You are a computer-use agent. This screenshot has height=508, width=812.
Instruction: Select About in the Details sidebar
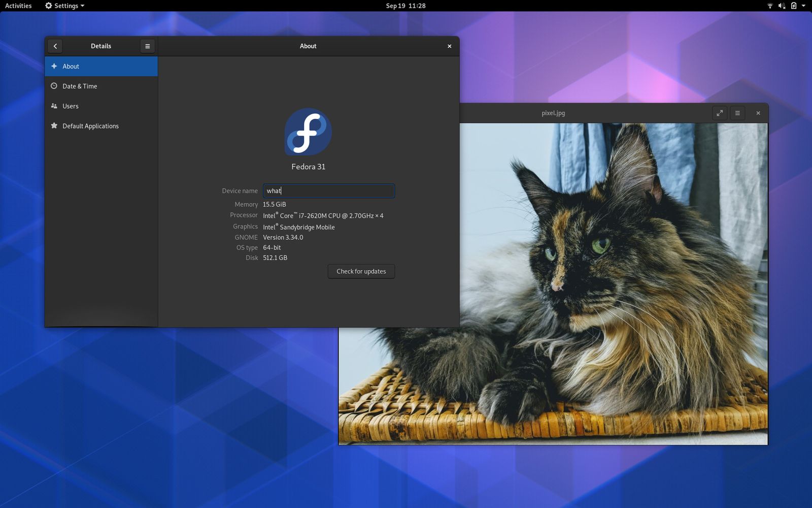pyautogui.click(x=71, y=66)
